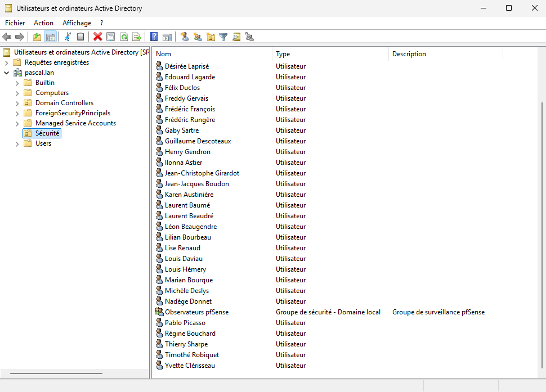Open the Action menu
The width and height of the screenshot is (546, 392).
(43, 23)
